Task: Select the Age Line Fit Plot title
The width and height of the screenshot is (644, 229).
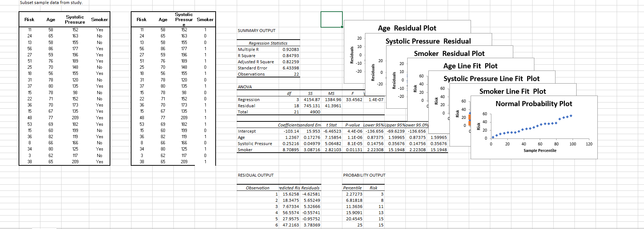Action: (x=470, y=66)
